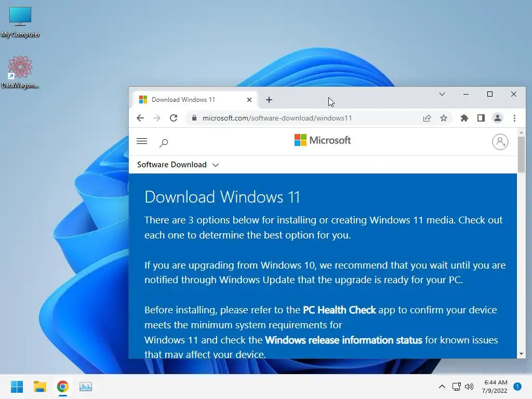
Task: Open a new Chrome tab
Action: pos(269,100)
